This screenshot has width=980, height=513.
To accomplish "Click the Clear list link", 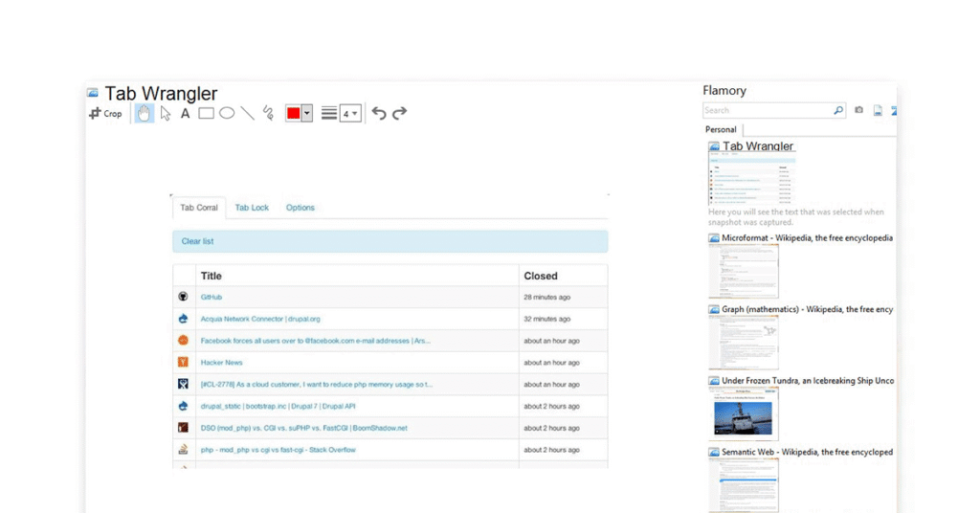I will (197, 241).
